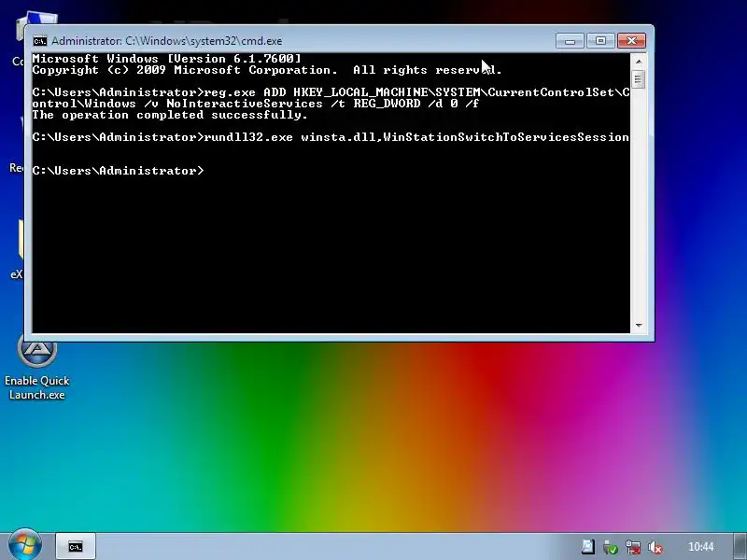Select the cmd.exe taskbar button
Image resolution: width=747 pixels, height=560 pixels.
76,546
